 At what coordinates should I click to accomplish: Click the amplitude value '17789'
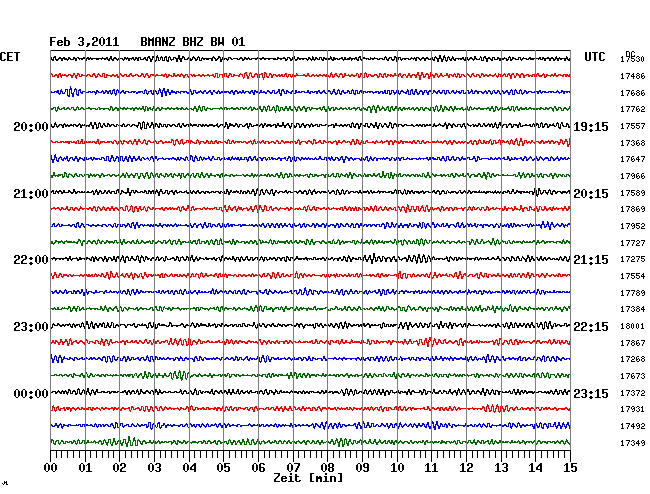(x=633, y=293)
